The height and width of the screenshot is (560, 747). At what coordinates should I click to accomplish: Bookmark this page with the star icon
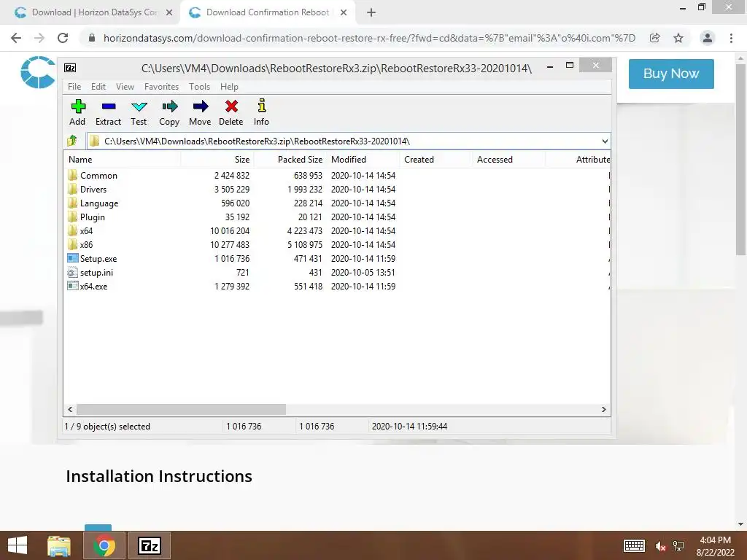pos(678,38)
